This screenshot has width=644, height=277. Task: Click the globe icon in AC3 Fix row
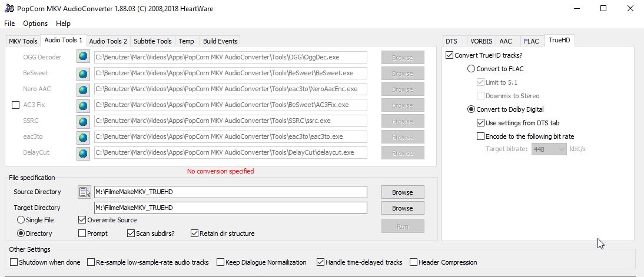pyautogui.click(x=83, y=105)
